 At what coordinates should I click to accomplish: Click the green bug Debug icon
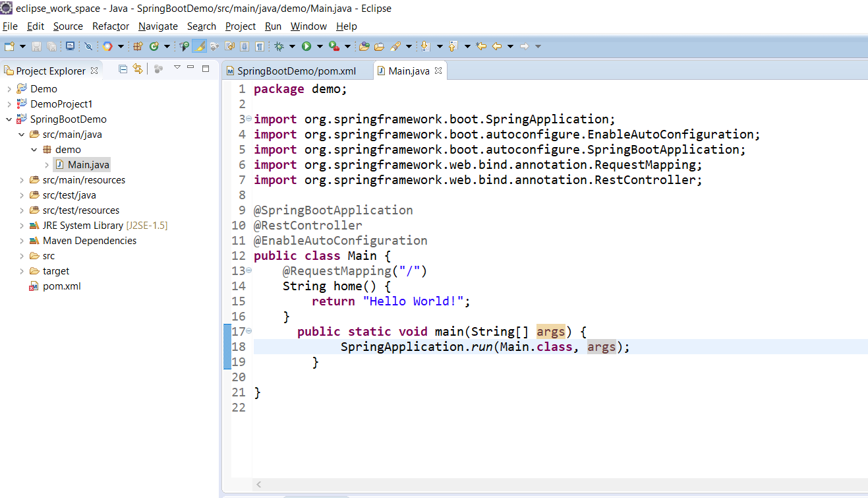click(279, 46)
